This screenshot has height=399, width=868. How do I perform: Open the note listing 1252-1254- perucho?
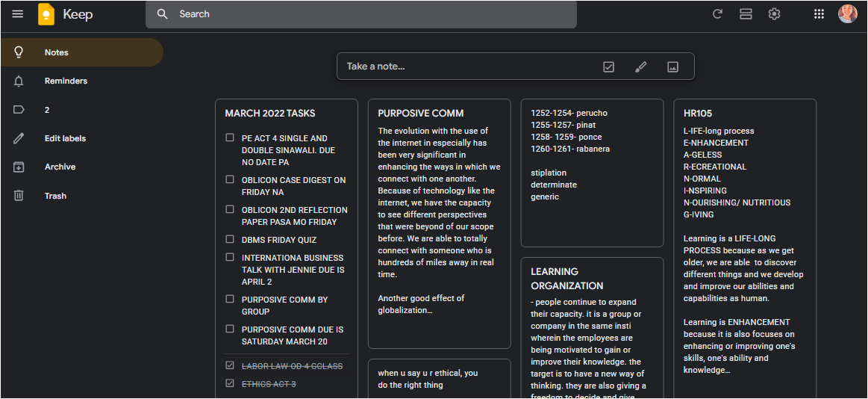coord(592,173)
